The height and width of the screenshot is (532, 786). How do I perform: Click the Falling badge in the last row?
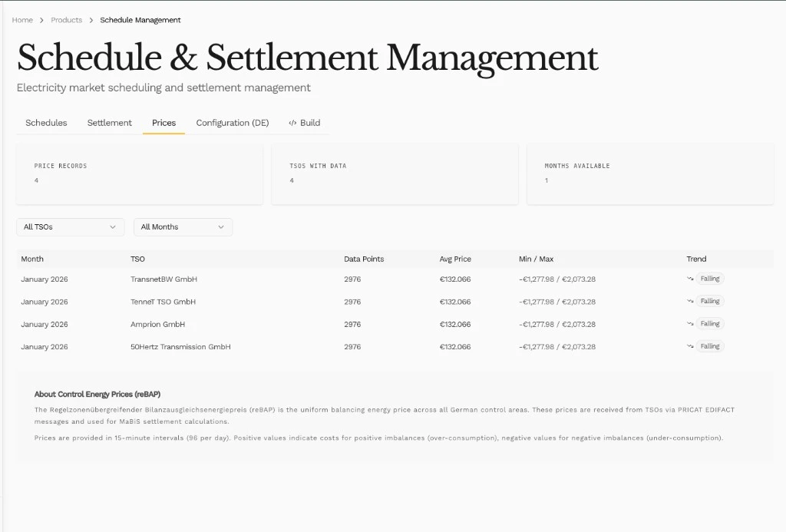click(x=710, y=346)
